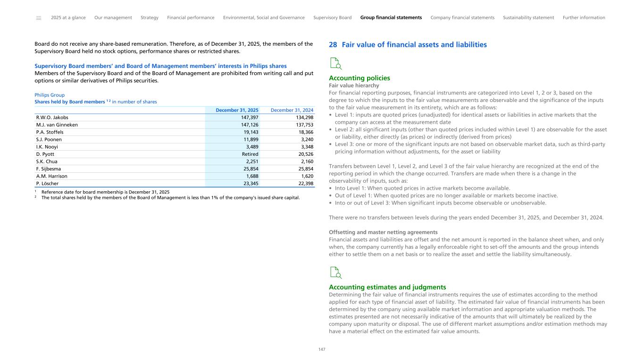The height and width of the screenshot is (364, 644).
Task: Click the Accounting policies document icon
Action: [x=335, y=63]
